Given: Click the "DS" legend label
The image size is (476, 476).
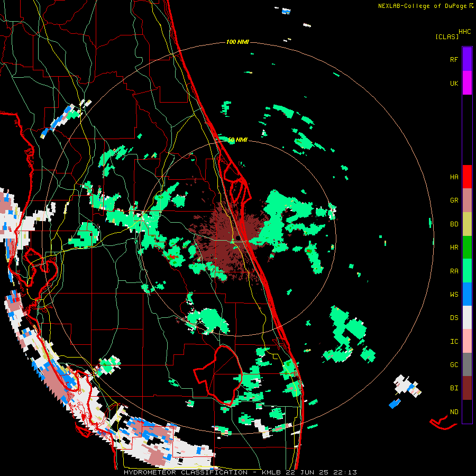Looking at the screenshot, I should point(454,318).
